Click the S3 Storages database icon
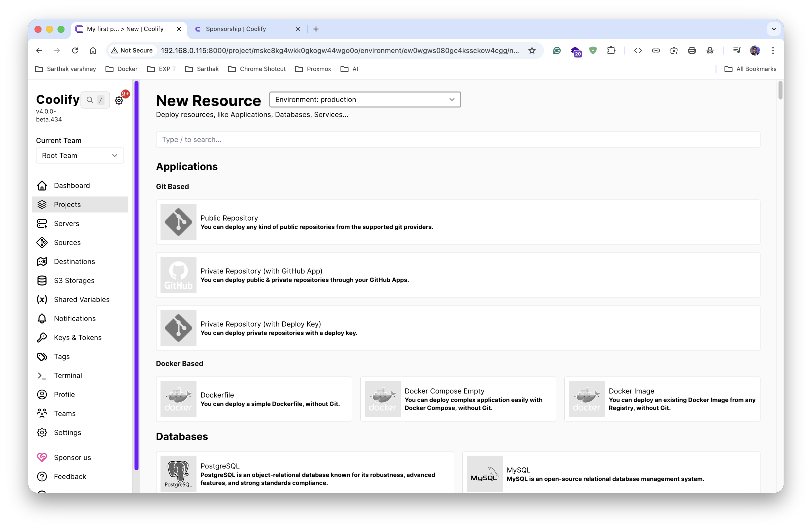812x530 pixels. pyautogui.click(x=42, y=280)
